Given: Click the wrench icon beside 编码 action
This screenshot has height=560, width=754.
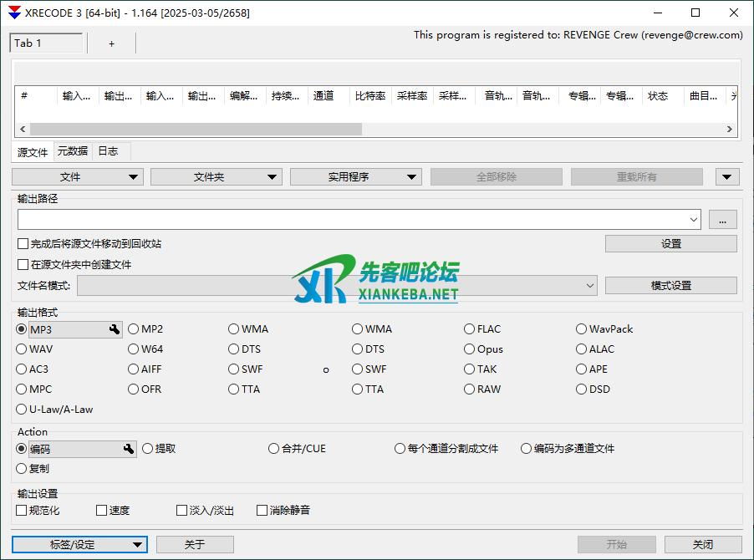Looking at the screenshot, I should click(129, 450).
